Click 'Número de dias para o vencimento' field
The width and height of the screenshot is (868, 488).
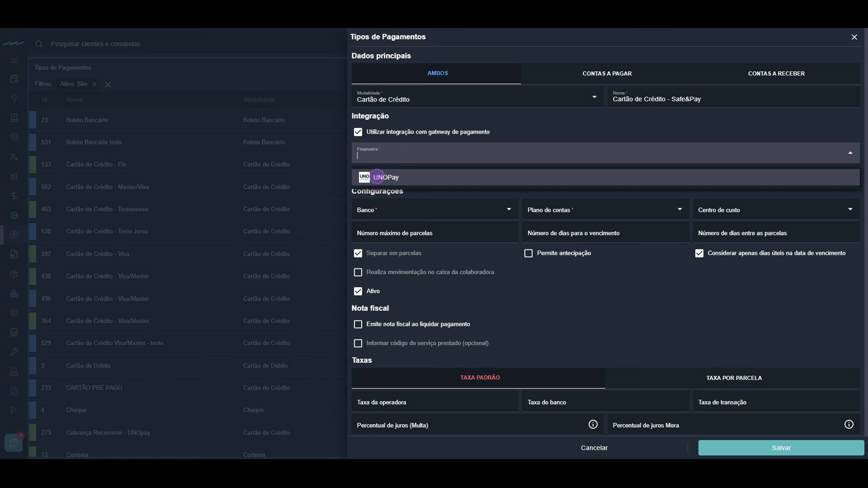(x=606, y=233)
